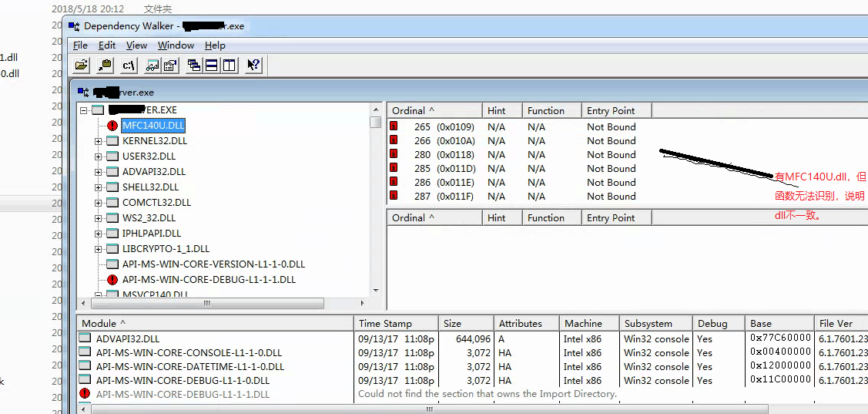
Task: Open the View menu
Action: [136, 45]
